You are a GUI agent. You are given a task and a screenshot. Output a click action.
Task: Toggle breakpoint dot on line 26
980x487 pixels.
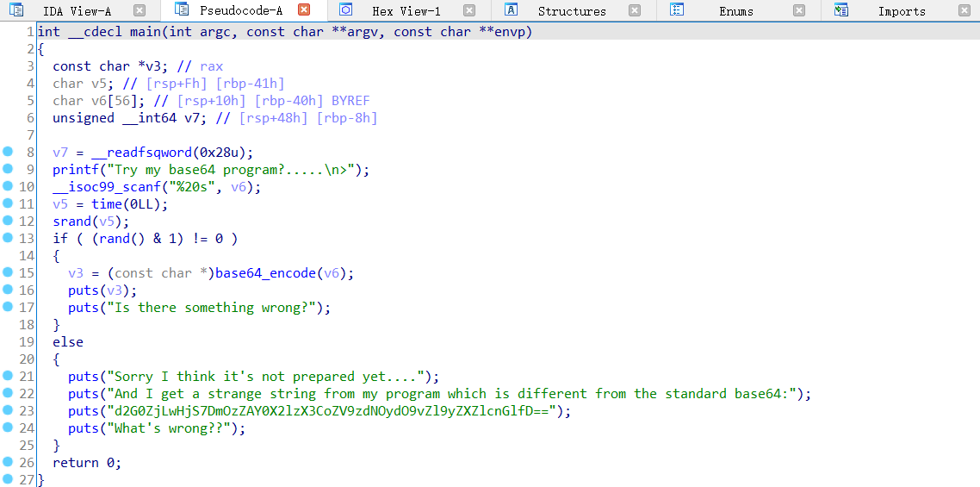(x=8, y=462)
